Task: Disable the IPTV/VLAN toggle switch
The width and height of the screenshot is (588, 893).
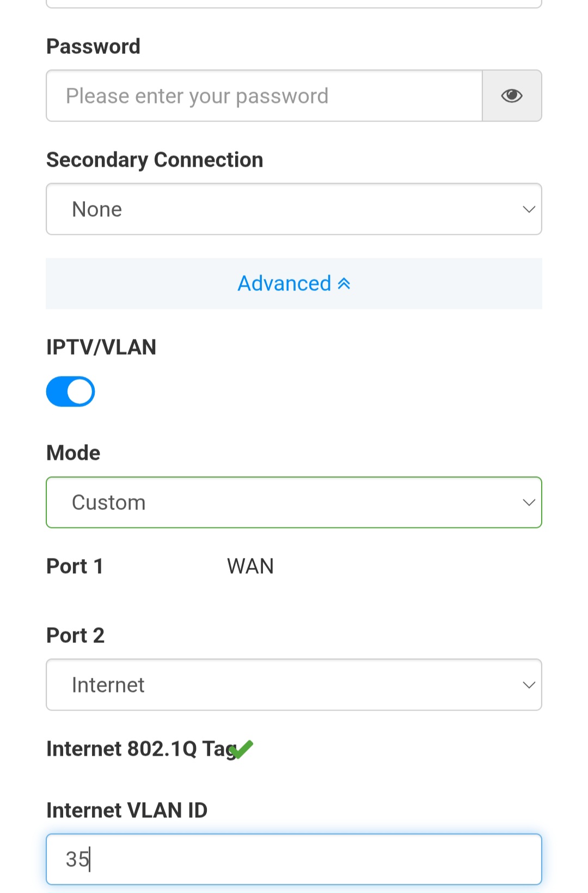Action: (71, 392)
